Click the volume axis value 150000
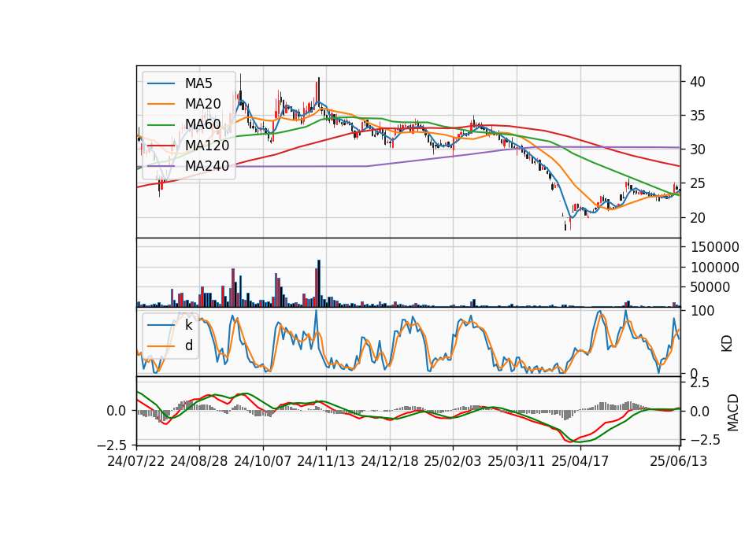The height and width of the screenshot is (543, 756). click(715, 247)
